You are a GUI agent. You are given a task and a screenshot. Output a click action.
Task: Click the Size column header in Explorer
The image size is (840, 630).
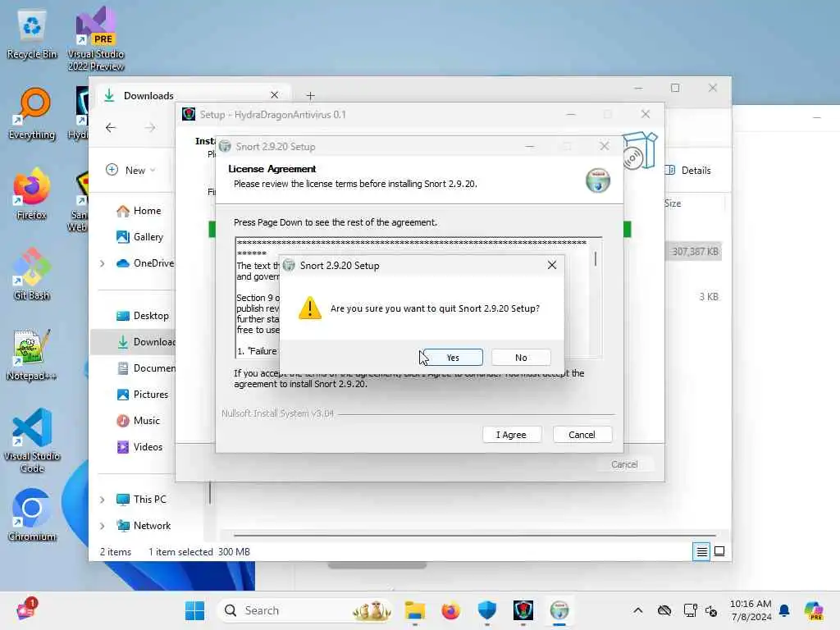click(673, 203)
